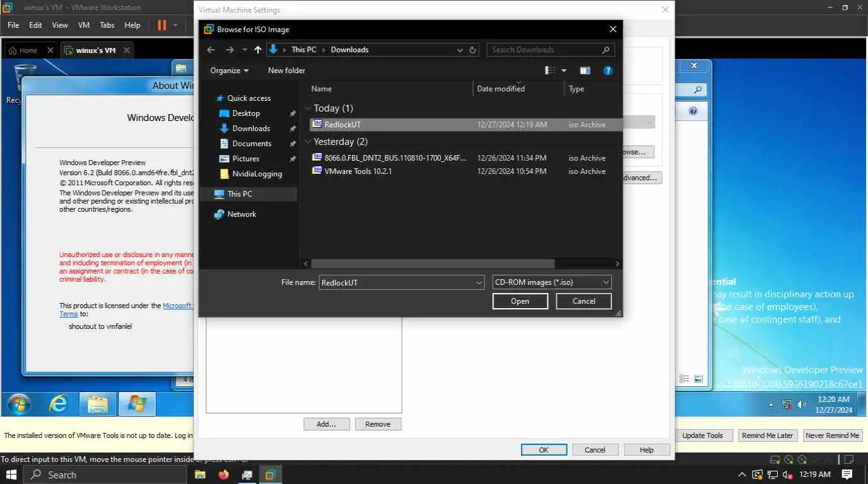
Task: Select 8066.0.FBL_DNT2_BUS iso file
Action: 466,158
